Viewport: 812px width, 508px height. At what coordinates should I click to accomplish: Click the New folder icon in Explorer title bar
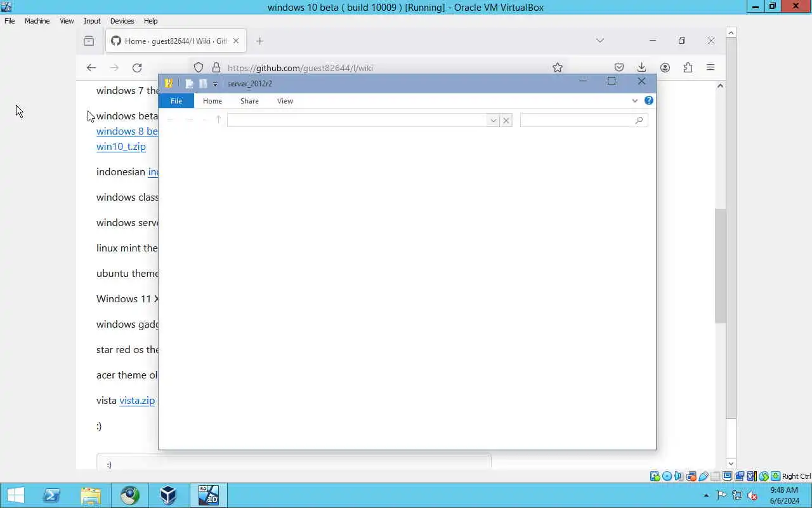(x=203, y=83)
